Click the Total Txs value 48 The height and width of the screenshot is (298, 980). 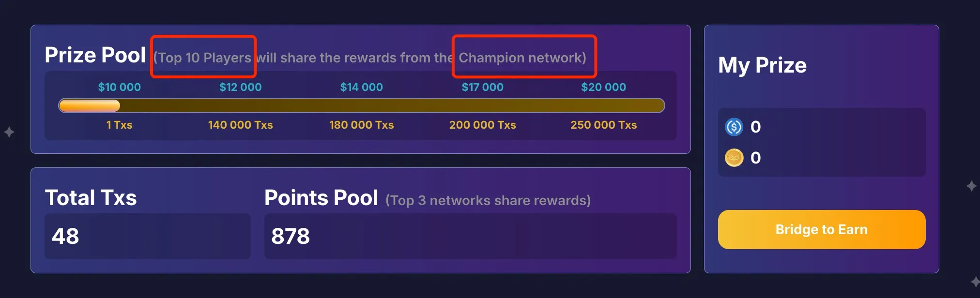tap(65, 236)
